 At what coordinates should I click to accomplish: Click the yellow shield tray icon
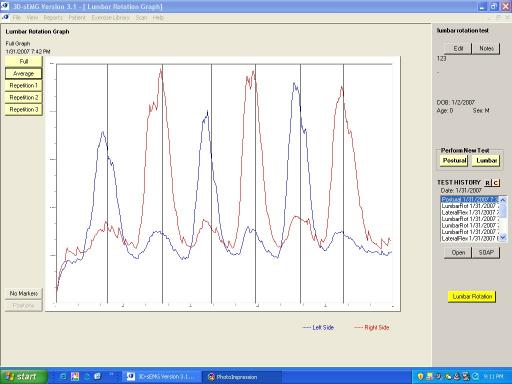click(x=420, y=377)
